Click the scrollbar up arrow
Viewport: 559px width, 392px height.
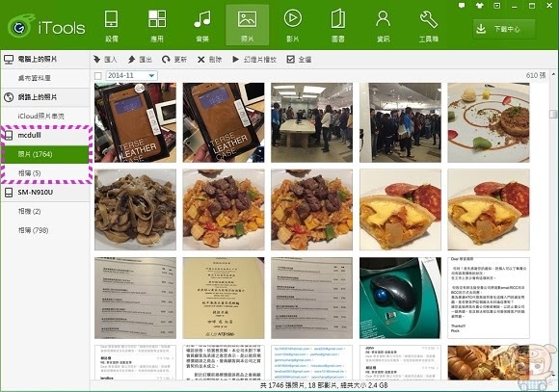[x=553, y=74]
